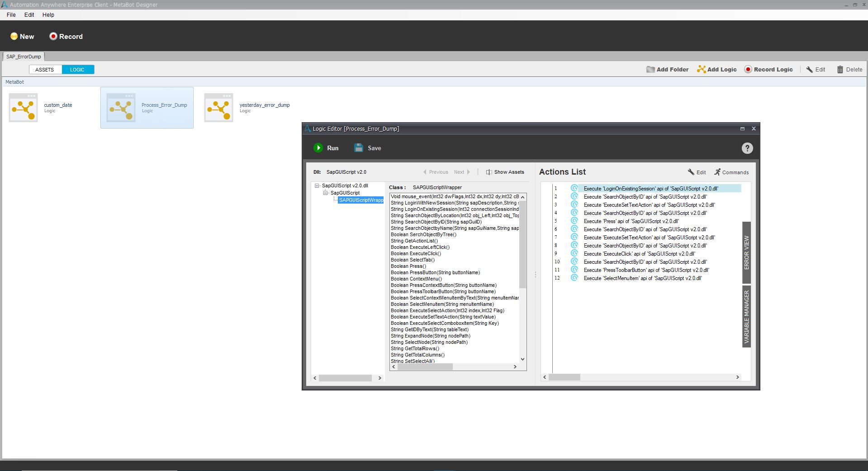Click the Save floppy disk icon
Screen dimensions: 868x471
coord(359,148)
